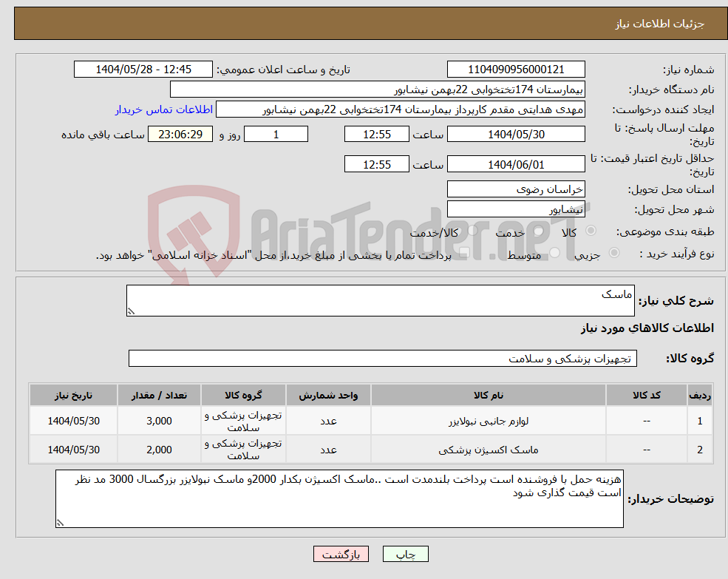This screenshot has height=579, width=728.
Task: Click the شماره نیاز number field
Action: pyautogui.click(x=514, y=69)
